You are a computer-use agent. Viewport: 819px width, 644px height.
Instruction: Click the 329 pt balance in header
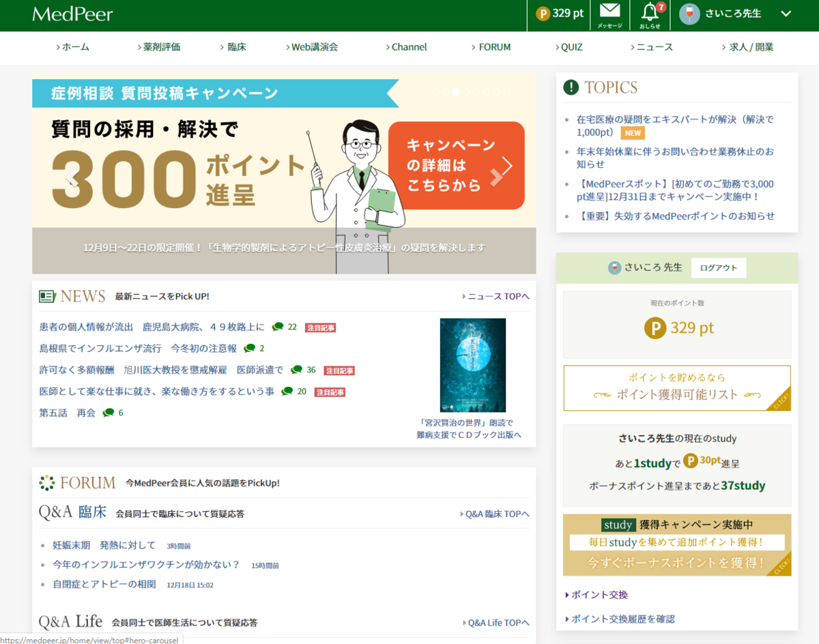click(x=569, y=14)
